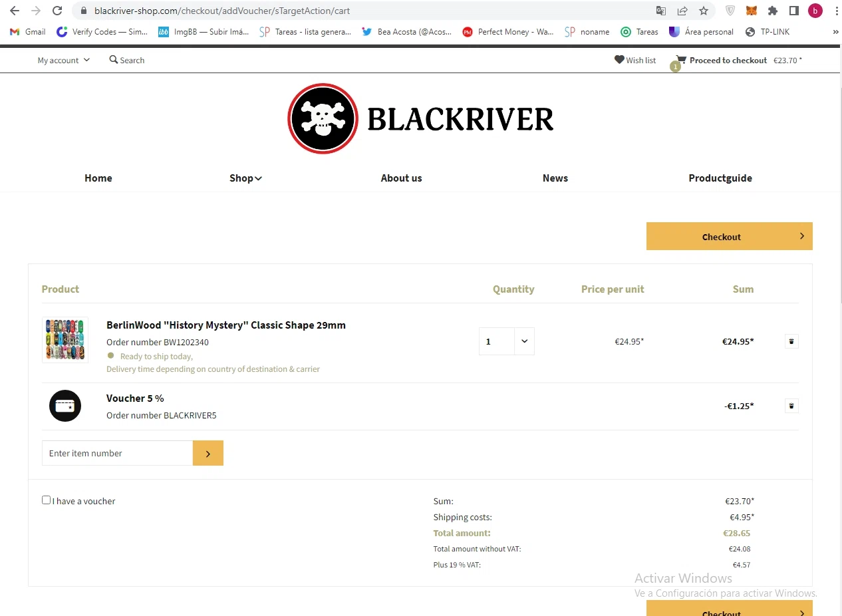Screen dimensions: 842x616
Task: Click the Blackriver skull logo
Action: 323,118
